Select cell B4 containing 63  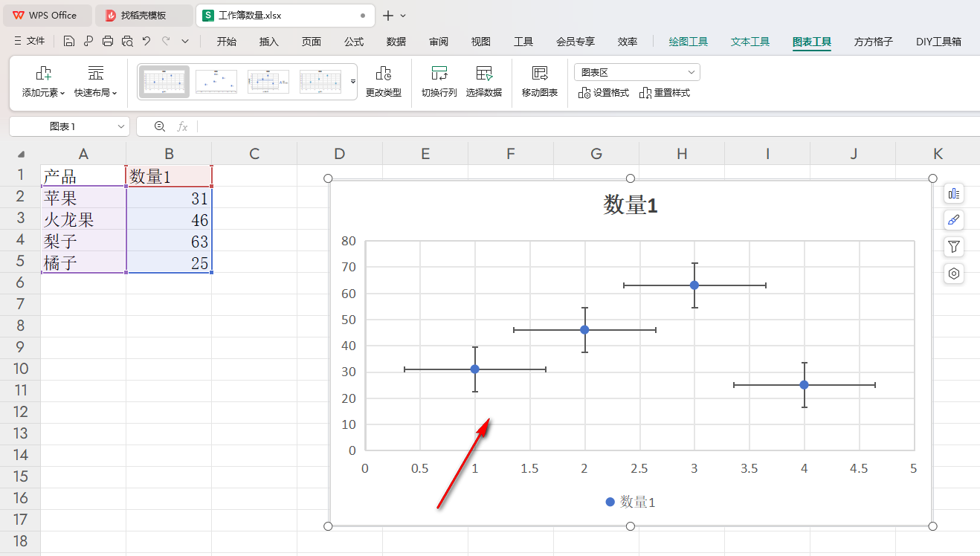[169, 241]
